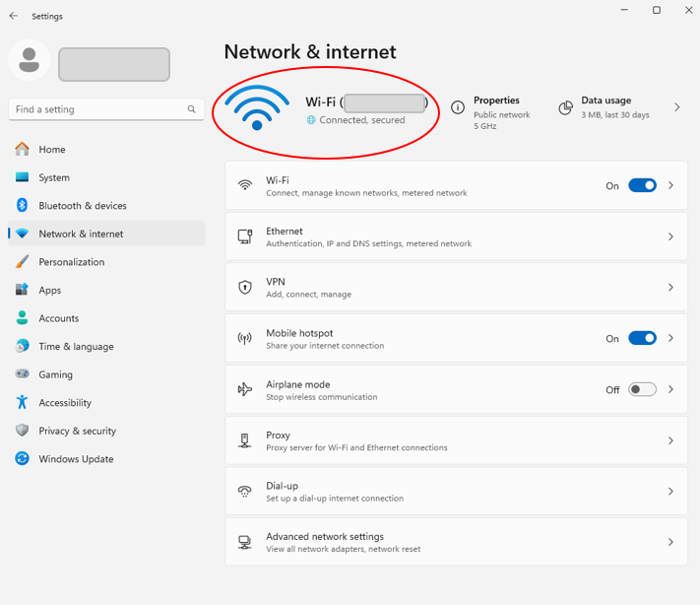Open Data usage details chevron

[676, 107]
